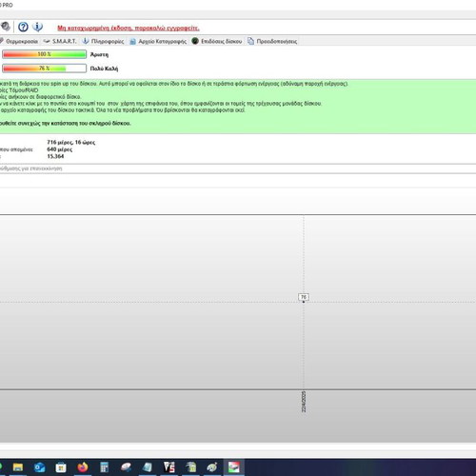Open the registration link in red text
This screenshot has height=476, width=476.
[x=129, y=28]
